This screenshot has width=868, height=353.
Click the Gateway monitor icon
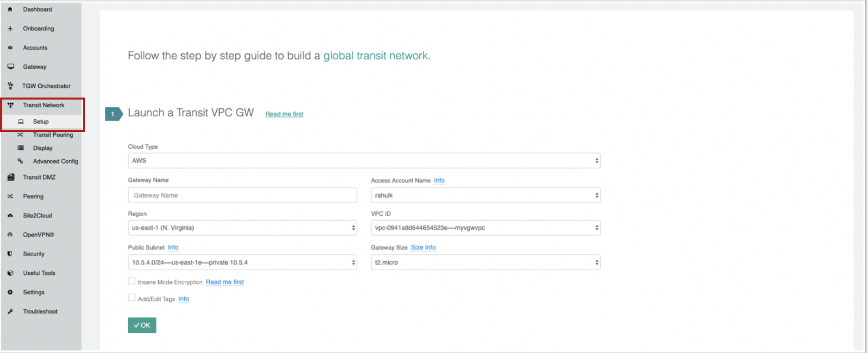point(11,67)
